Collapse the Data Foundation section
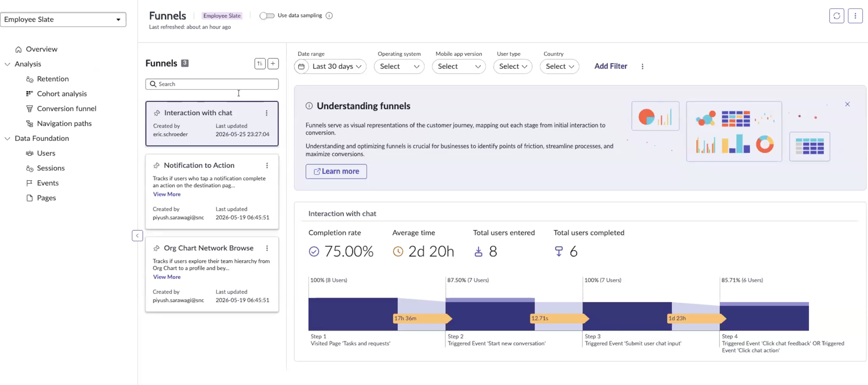 click(x=7, y=139)
